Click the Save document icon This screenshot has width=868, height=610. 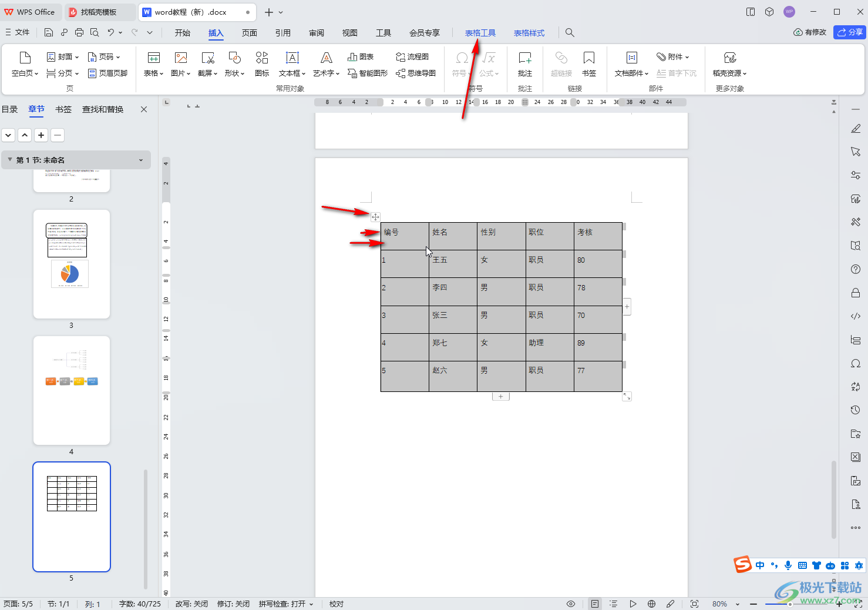[x=49, y=32]
